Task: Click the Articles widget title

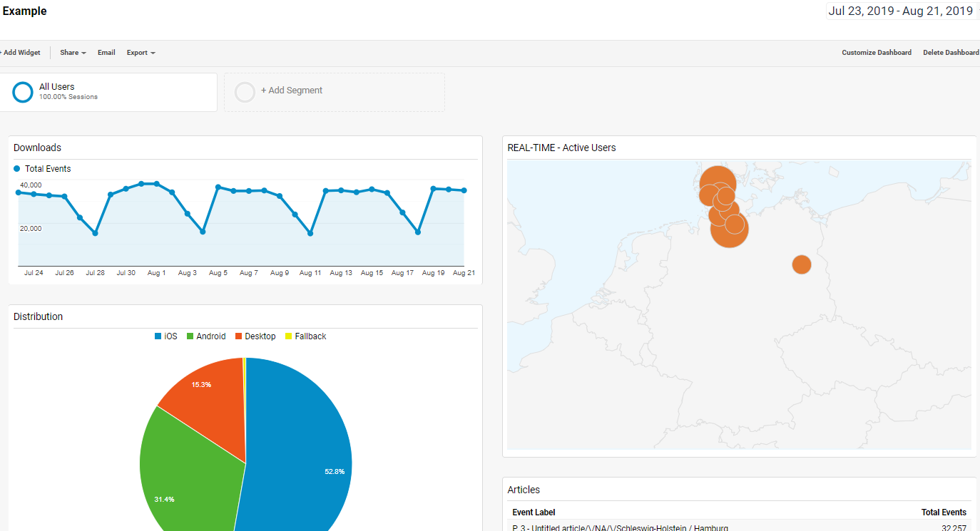Action: [x=524, y=490]
